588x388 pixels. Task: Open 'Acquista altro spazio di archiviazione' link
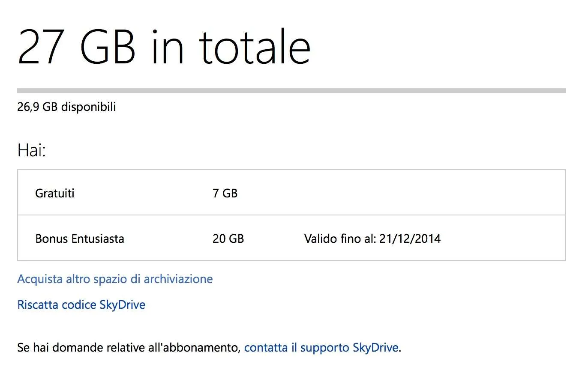tap(115, 279)
